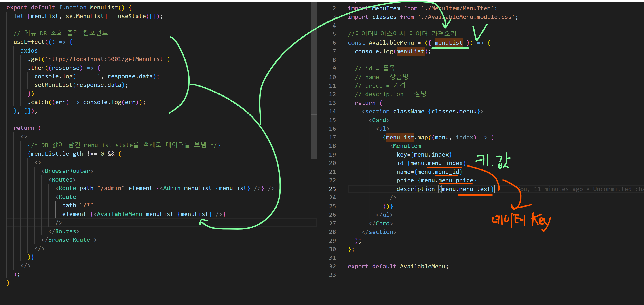Open the localhost getMenuList URL link
This screenshot has width=644, height=305.
coord(106,59)
